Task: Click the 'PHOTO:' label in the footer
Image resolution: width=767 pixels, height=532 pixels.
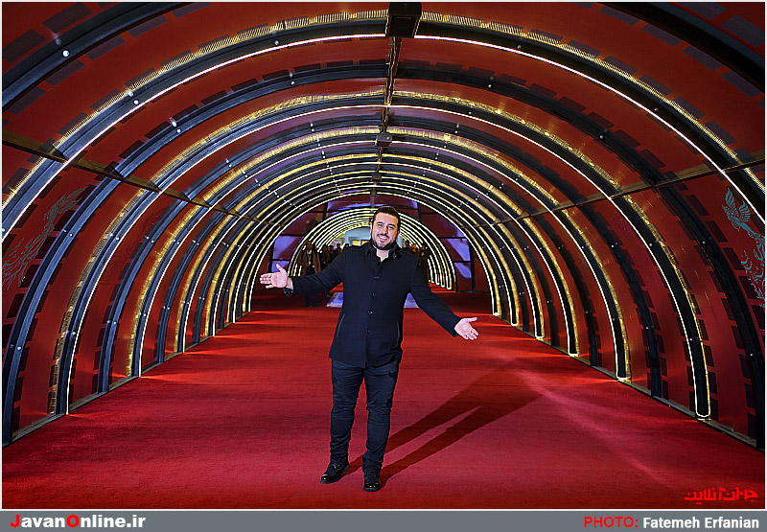Action: click(x=611, y=522)
